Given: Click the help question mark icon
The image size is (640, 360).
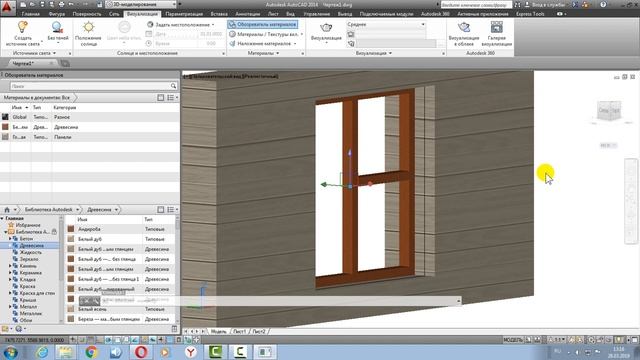Looking at the screenshot, I should point(603,5).
